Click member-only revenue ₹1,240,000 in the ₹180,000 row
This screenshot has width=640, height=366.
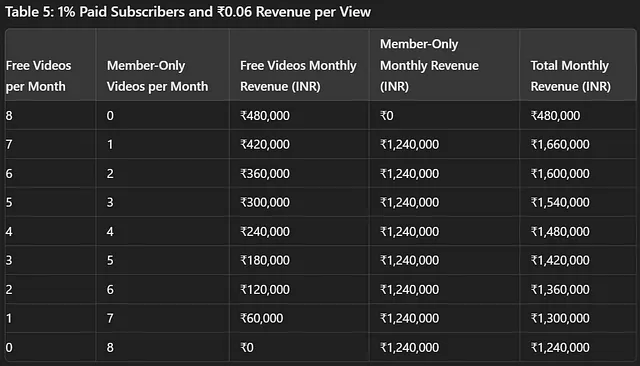[x=410, y=260]
